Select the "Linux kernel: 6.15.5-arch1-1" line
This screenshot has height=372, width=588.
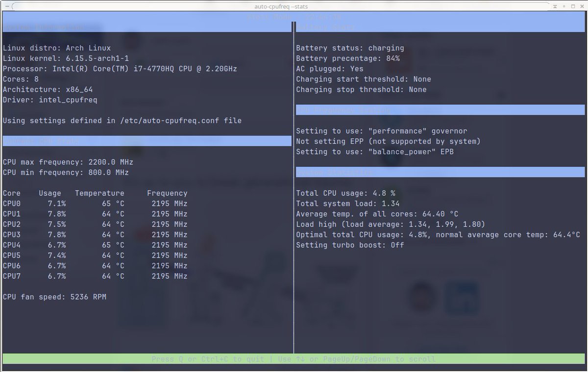tap(66, 58)
